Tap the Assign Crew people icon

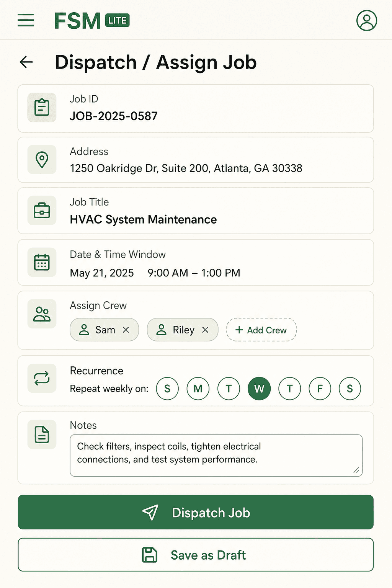[42, 314]
